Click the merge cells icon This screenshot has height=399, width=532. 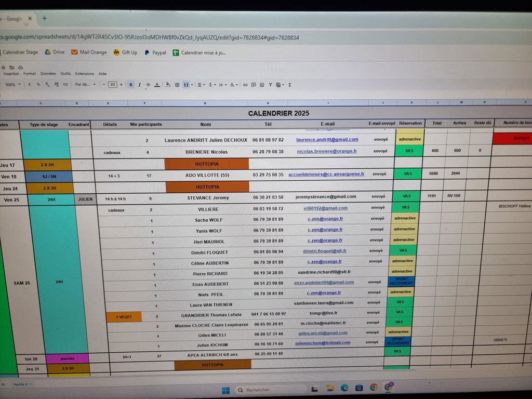click(x=186, y=85)
